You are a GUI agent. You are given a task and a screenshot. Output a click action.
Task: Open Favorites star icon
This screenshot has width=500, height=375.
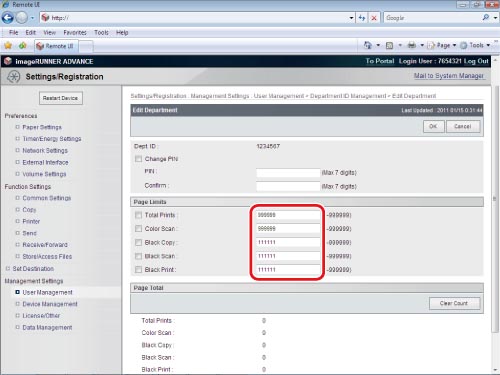click(x=8, y=45)
